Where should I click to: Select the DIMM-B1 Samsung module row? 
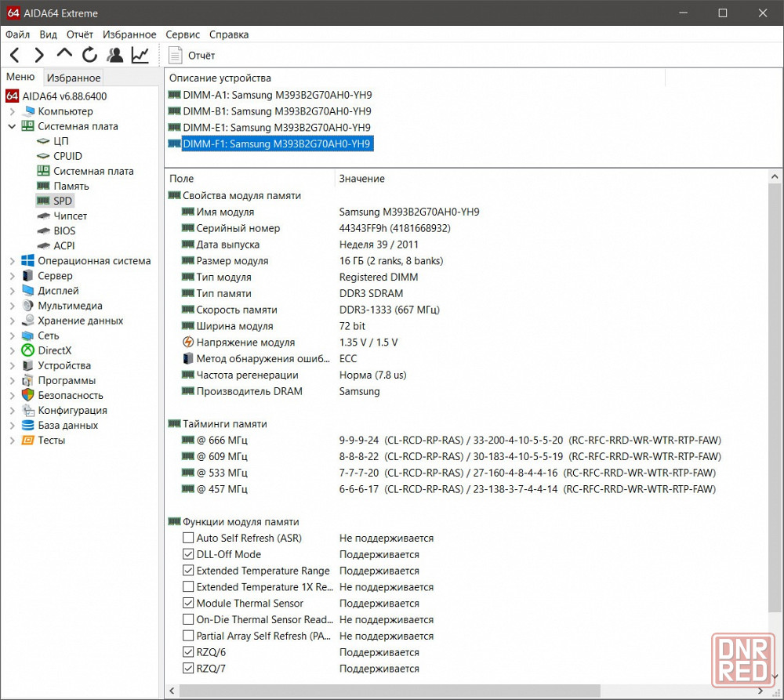coord(277,111)
